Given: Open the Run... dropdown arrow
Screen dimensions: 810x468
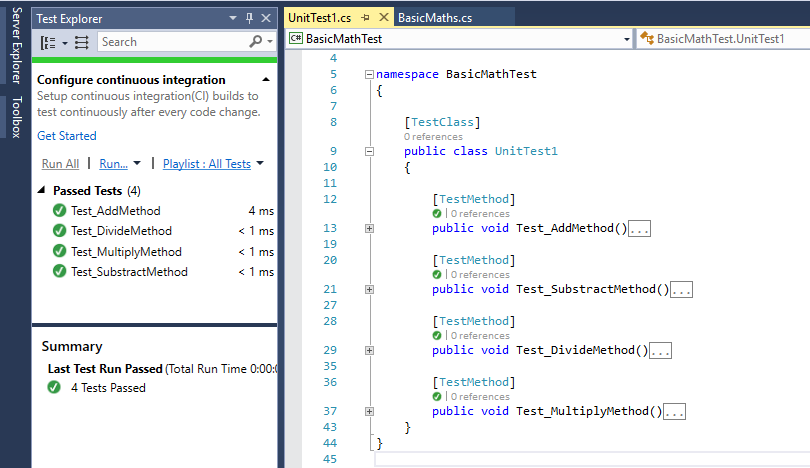Looking at the screenshot, I should click(x=137, y=164).
